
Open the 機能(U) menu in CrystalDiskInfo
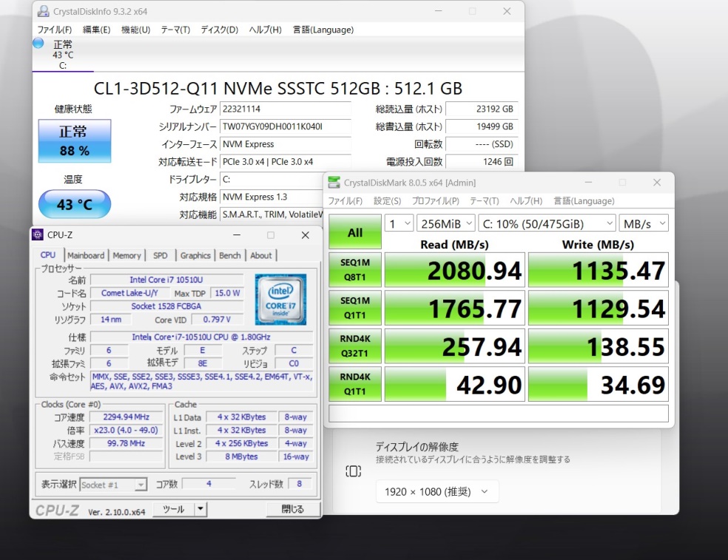135,30
